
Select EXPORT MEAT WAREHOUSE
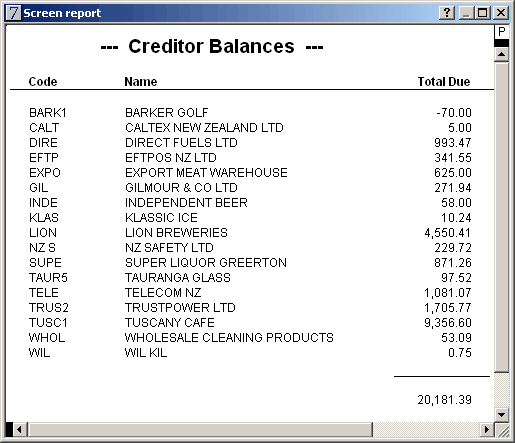pyautogui.click(x=206, y=173)
